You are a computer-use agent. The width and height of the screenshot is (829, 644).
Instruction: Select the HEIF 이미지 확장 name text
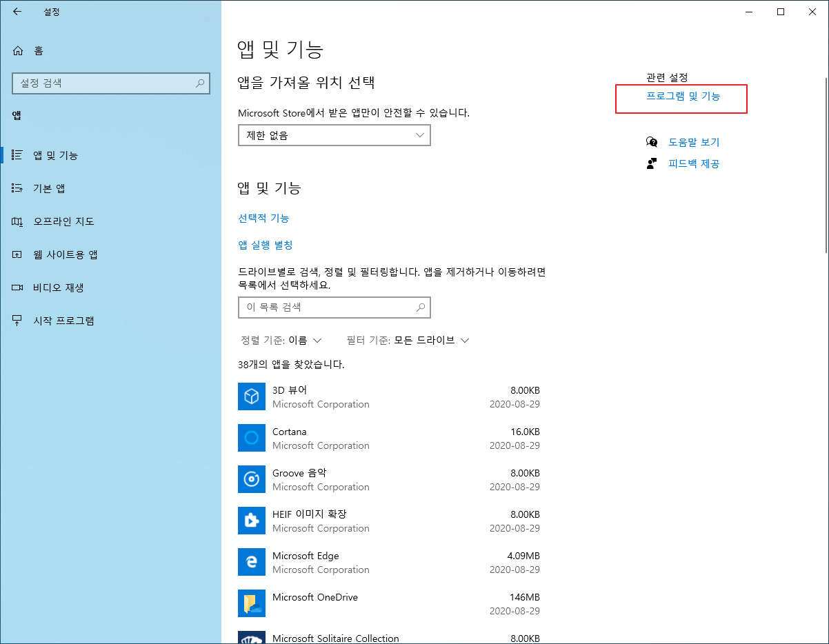310,514
